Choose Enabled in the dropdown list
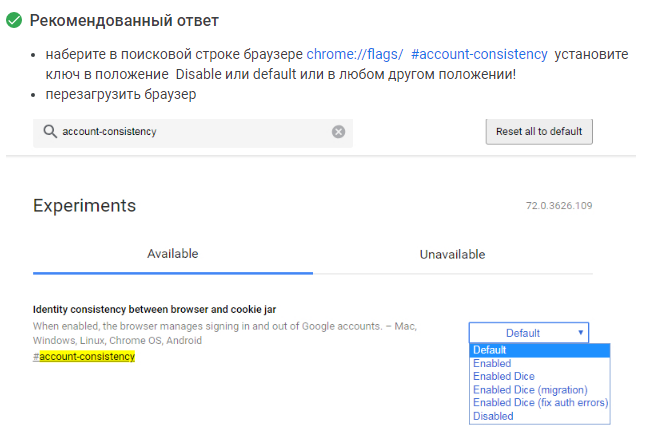668x439 pixels. click(540, 364)
